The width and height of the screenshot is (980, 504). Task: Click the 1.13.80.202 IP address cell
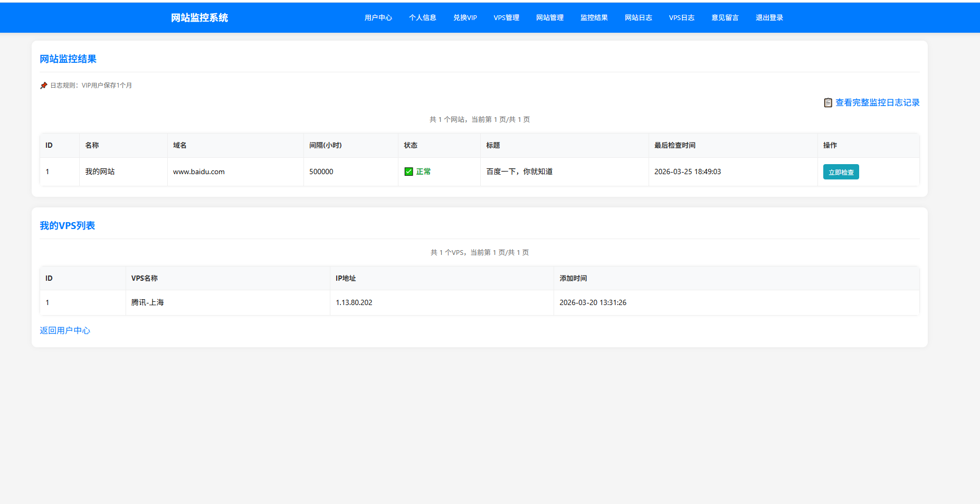354,302
